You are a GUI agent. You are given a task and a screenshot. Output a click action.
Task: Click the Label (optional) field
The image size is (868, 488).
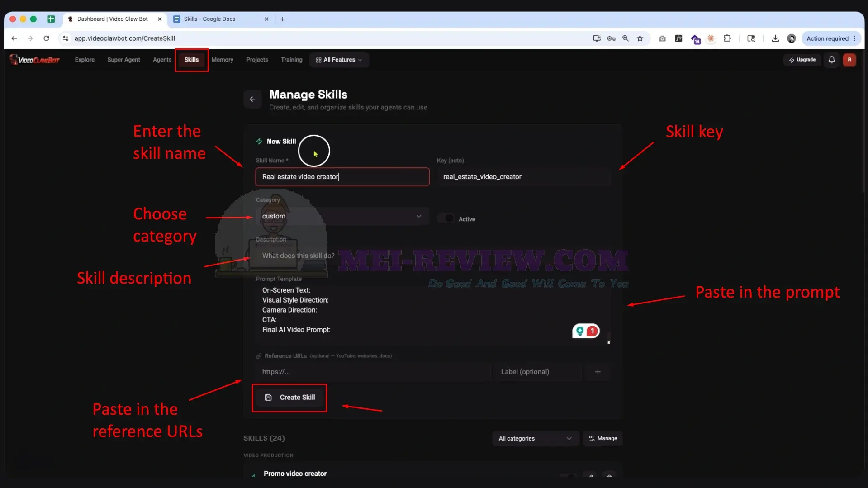[538, 372]
